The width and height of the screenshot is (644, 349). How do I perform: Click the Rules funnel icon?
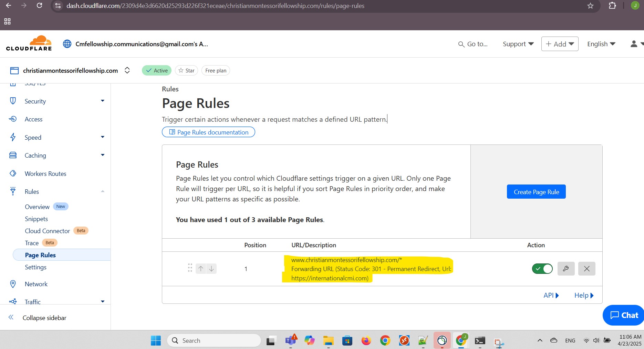pos(13,191)
